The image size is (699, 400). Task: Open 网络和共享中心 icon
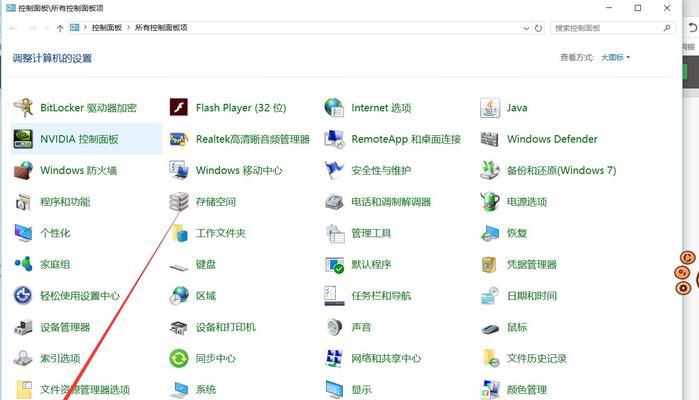(334, 358)
